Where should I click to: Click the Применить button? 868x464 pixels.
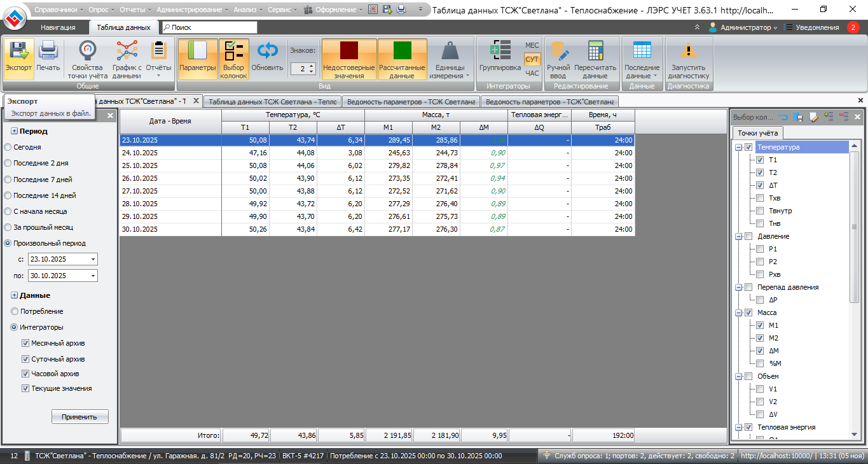click(79, 417)
